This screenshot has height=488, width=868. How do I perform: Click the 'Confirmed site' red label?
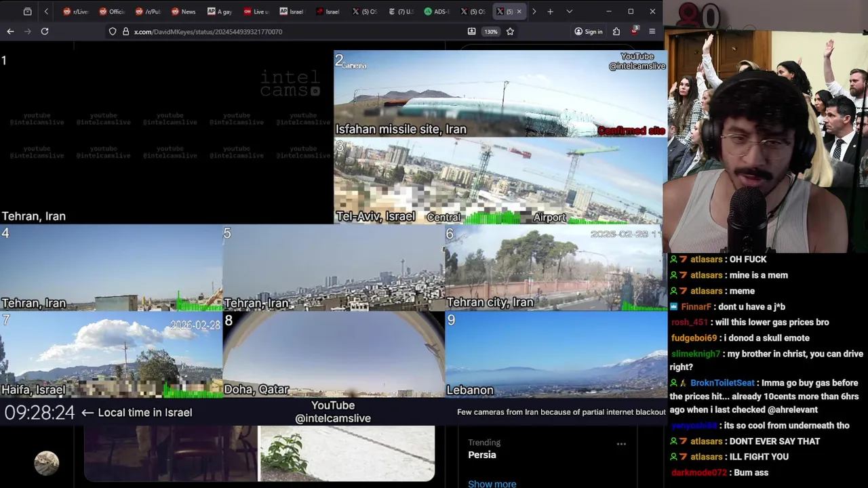pyautogui.click(x=631, y=130)
